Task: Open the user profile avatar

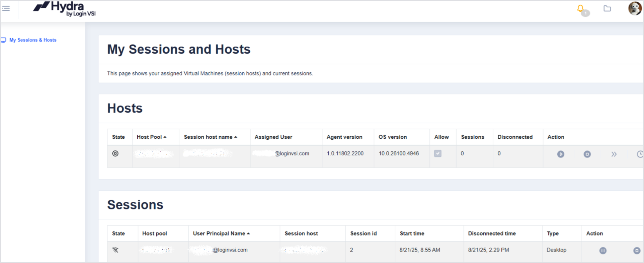Action: coord(635,8)
